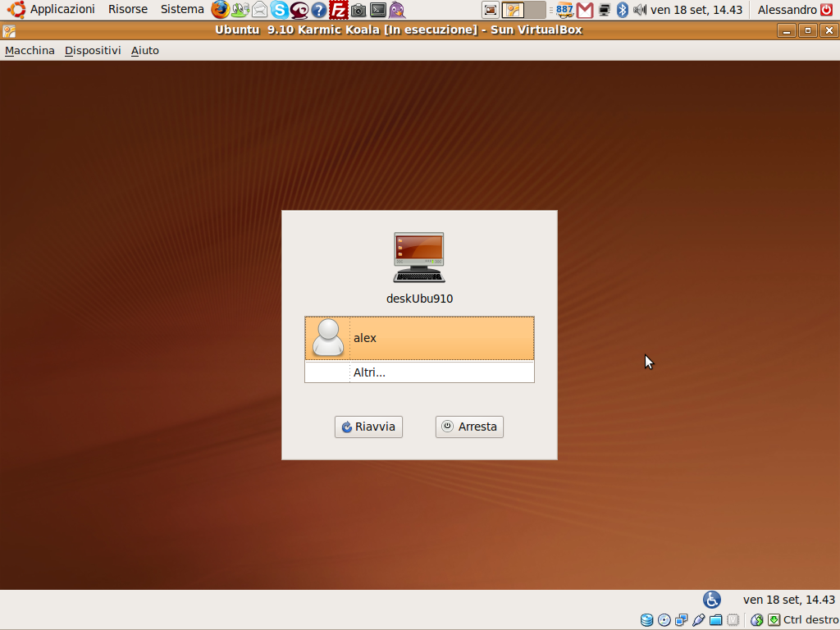Open Pidgin messenger from the top panel
The width and height of the screenshot is (840, 630).
397,10
